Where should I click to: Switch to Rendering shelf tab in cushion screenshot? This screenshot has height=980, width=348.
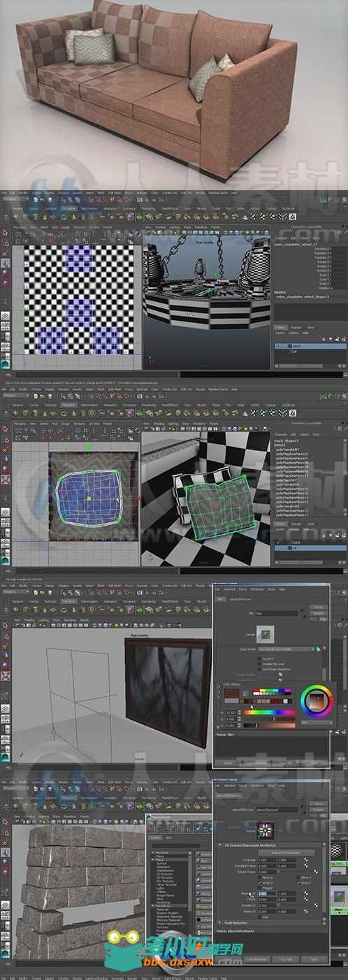click(148, 404)
